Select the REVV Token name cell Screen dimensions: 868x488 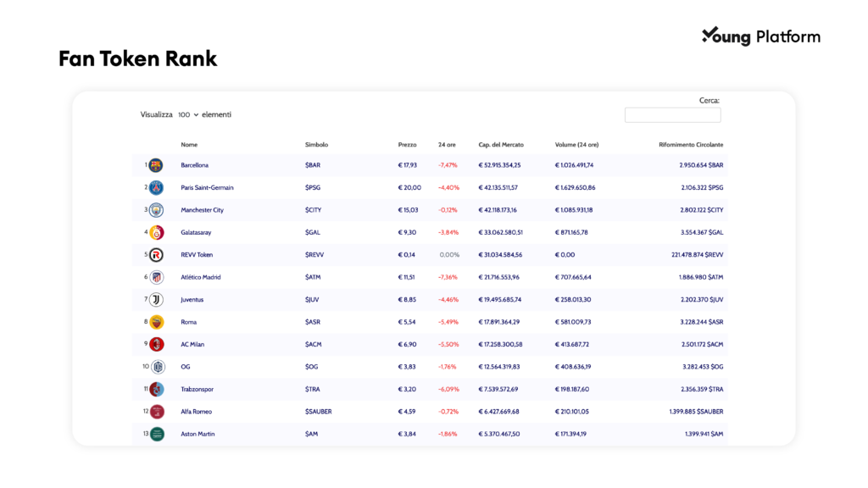197,255
